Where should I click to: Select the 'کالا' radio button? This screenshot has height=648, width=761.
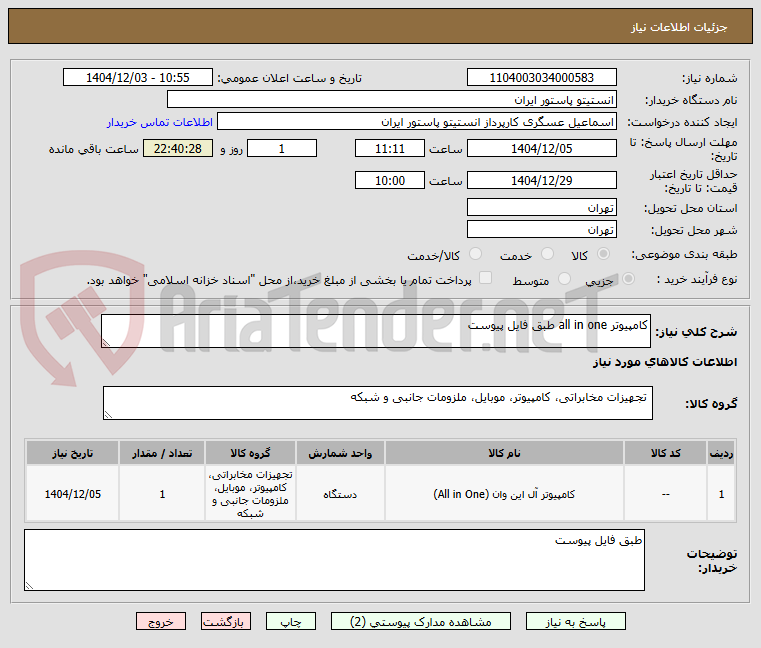point(604,254)
